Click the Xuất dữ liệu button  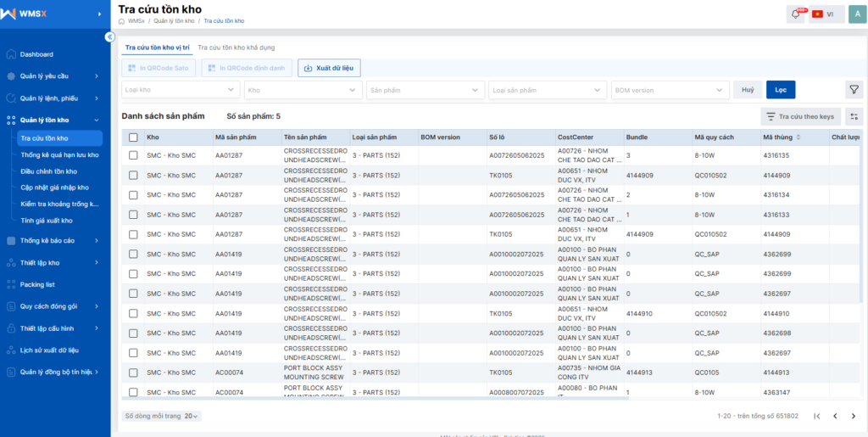[330, 68]
